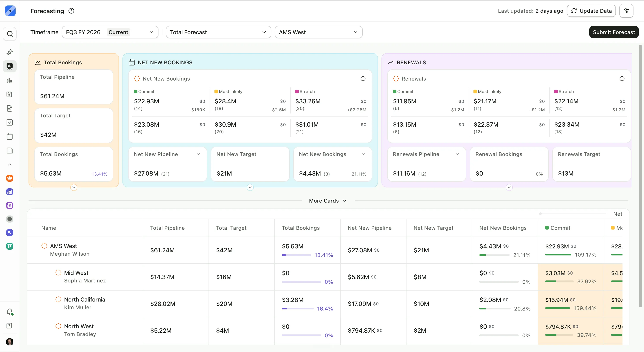Click the app logo in the top-left corner
The image size is (644, 352).
(10, 11)
